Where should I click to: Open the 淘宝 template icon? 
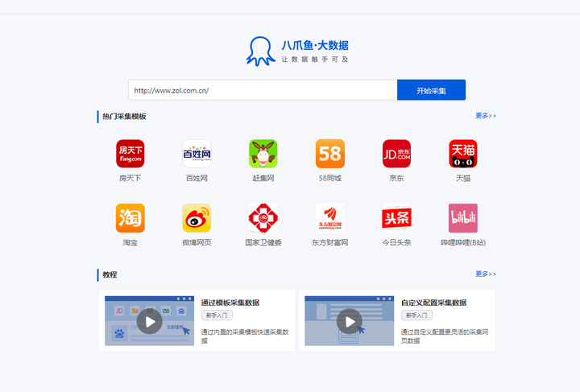pos(130,218)
